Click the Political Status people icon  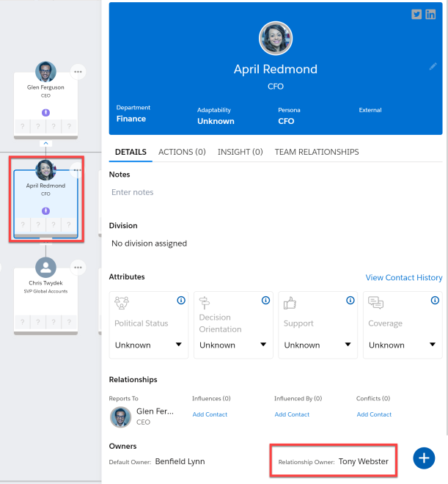click(122, 303)
